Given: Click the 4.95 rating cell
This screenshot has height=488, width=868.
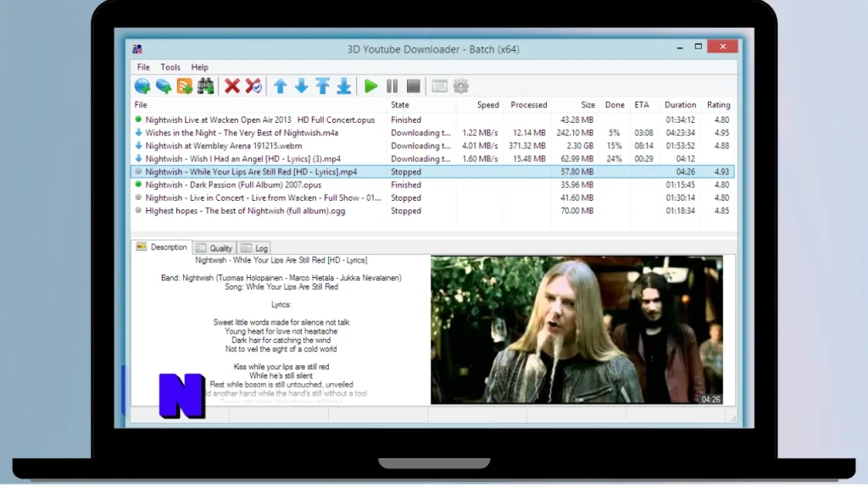Looking at the screenshot, I should [x=721, y=133].
